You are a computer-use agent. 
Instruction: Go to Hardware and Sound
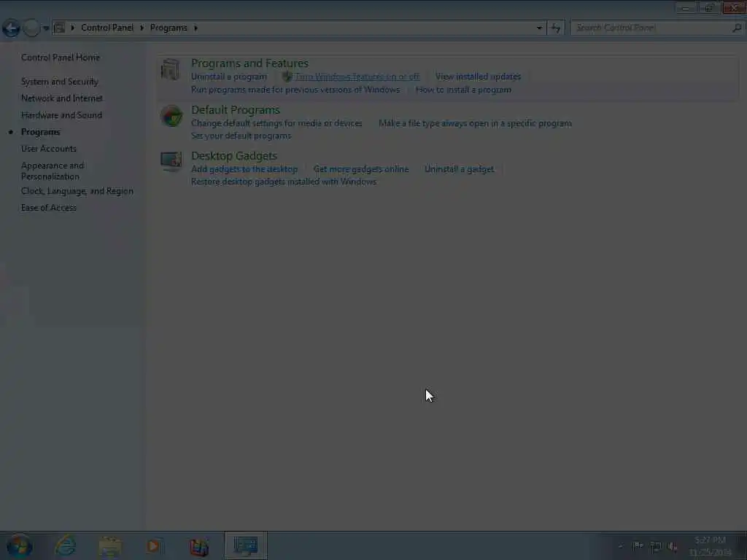coord(61,114)
